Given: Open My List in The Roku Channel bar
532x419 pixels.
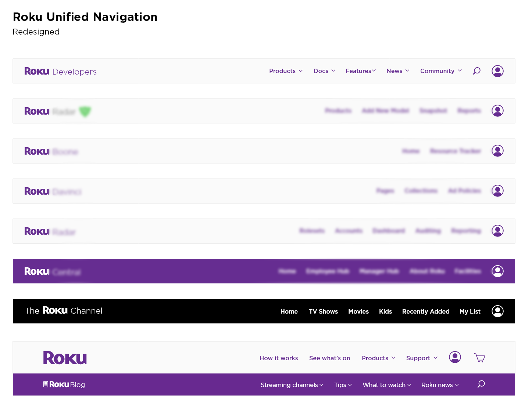Looking at the screenshot, I should coord(470,311).
